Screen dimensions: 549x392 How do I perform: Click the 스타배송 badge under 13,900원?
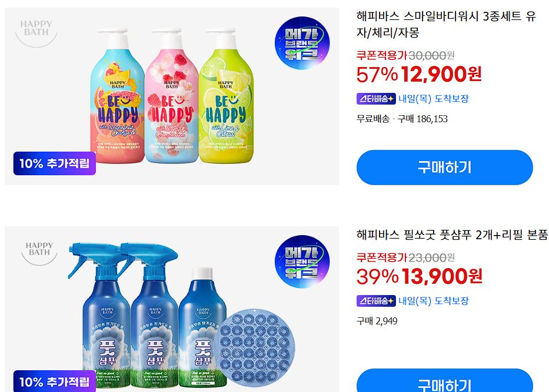376,301
